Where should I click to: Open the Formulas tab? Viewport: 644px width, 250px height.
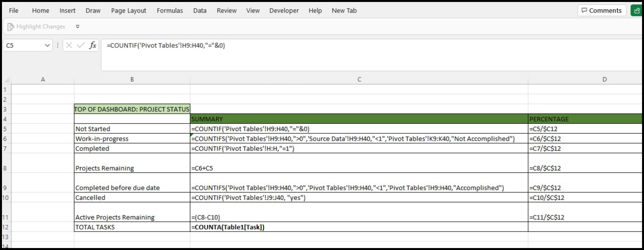pyautogui.click(x=170, y=11)
